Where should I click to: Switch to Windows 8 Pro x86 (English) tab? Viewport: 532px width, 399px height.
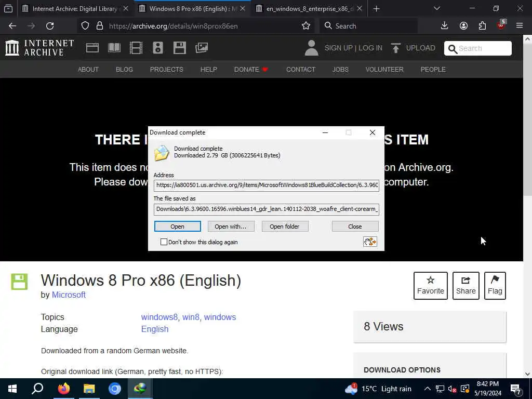point(193,9)
